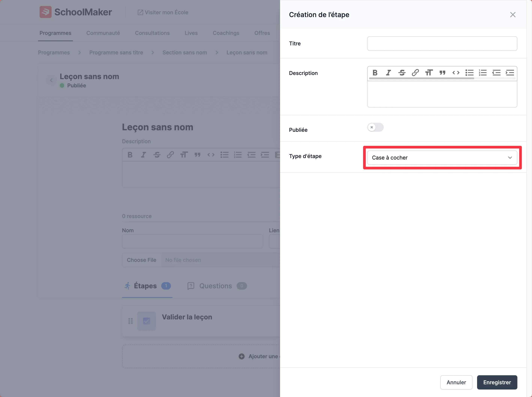Viewport: 532px width, 397px height.
Task: Open the Consultations tab
Action: click(x=152, y=33)
